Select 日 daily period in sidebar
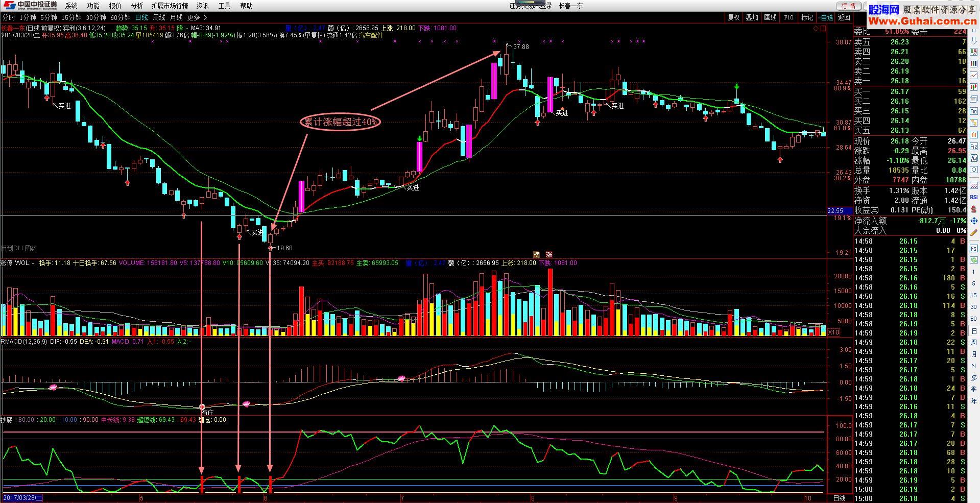The image size is (980, 503). [974, 331]
